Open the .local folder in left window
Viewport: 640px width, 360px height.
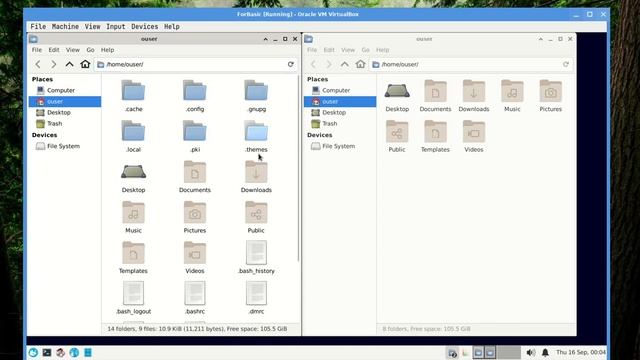[x=133, y=136]
